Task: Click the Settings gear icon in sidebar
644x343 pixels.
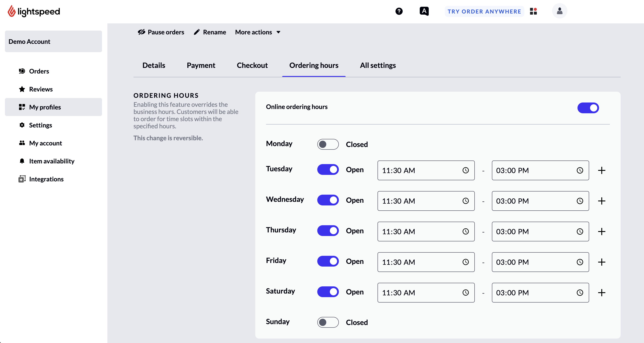Action: (x=22, y=125)
